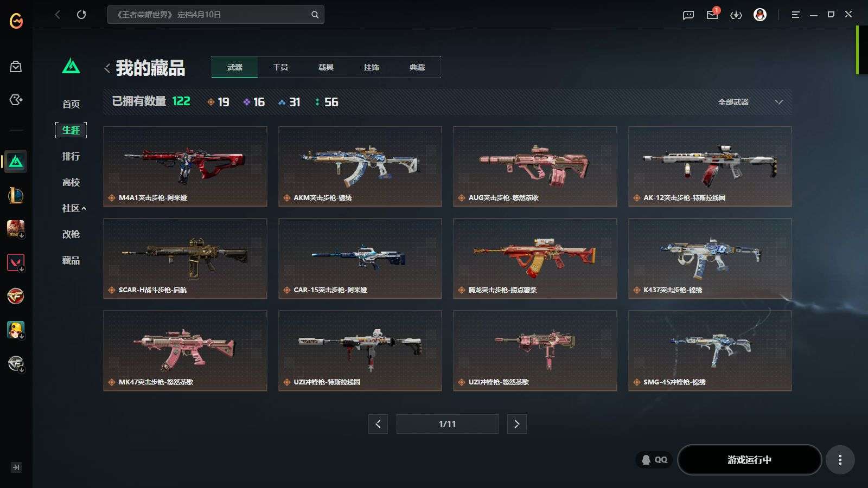Expand the 社区 menu section
The height and width of the screenshot is (488, 868).
tap(74, 208)
